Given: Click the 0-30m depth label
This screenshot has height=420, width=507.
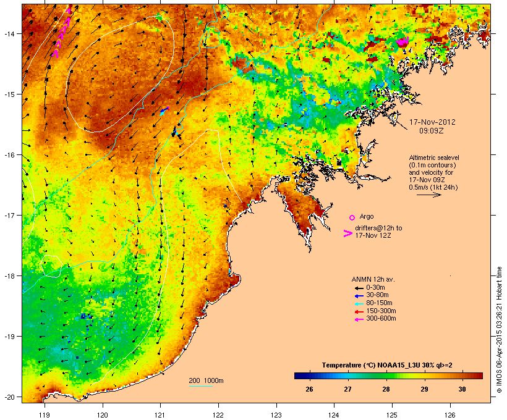Looking at the screenshot, I should pos(375,288).
